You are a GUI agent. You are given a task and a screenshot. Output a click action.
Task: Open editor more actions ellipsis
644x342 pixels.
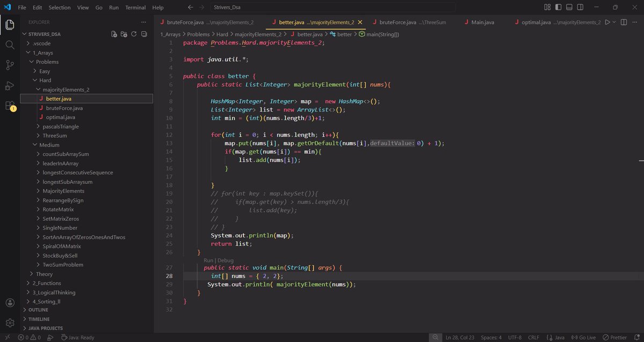click(635, 23)
